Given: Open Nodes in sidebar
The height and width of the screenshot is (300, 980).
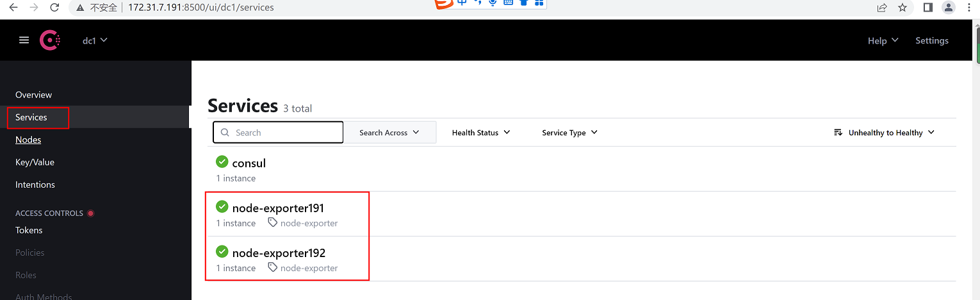Looking at the screenshot, I should 28,140.
